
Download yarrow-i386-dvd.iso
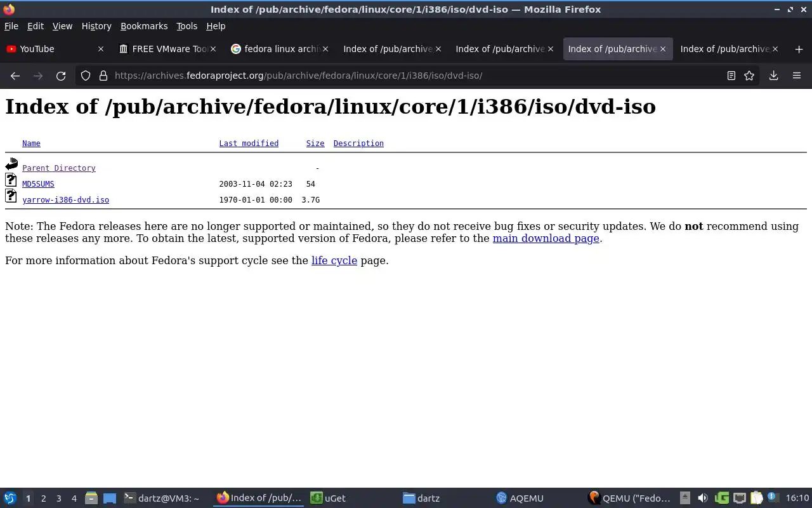(x=65, y=200)
